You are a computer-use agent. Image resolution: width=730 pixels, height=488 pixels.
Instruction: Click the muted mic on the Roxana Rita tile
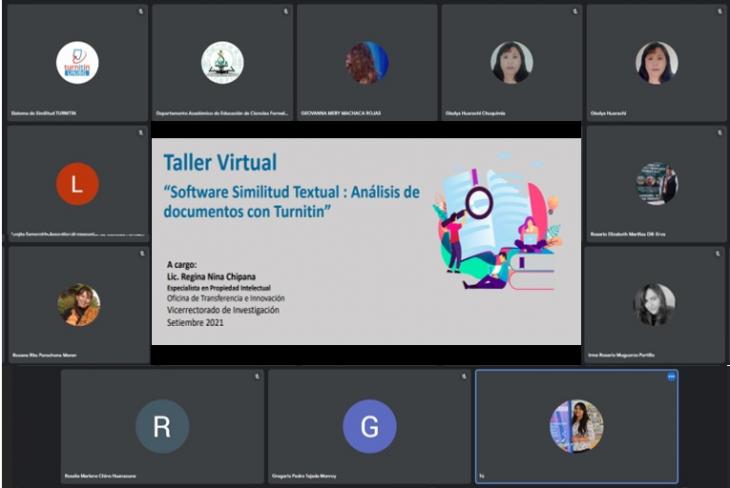point(142,254)
